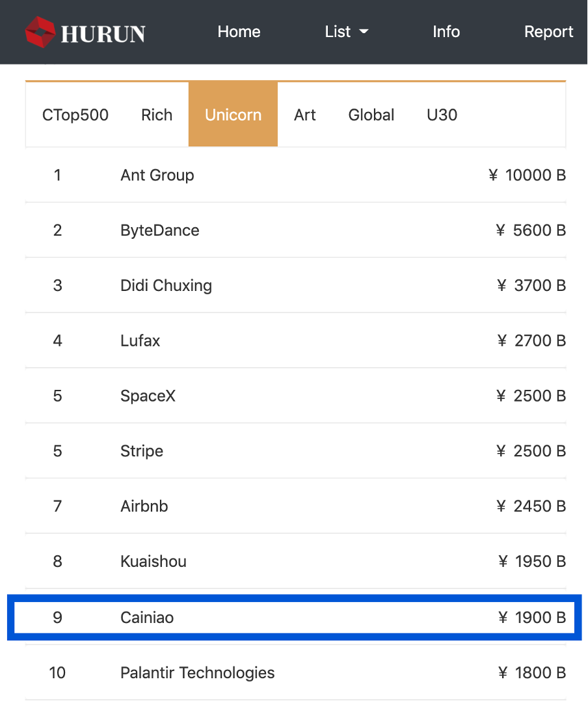Select the Unicorn tab
The image size is (588, 716).
click(233, 115)
